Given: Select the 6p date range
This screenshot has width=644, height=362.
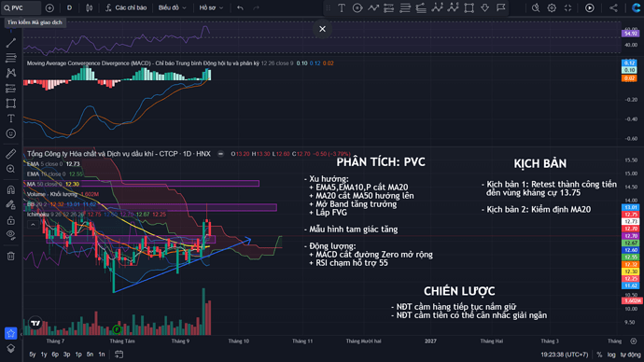Looking at the screenshot, I should pos(55,355).
